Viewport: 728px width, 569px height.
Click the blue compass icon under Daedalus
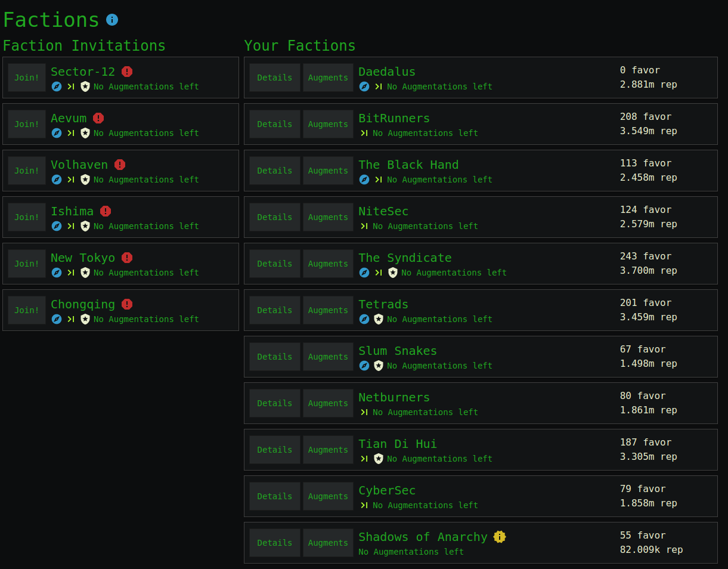tap(364, 86)
